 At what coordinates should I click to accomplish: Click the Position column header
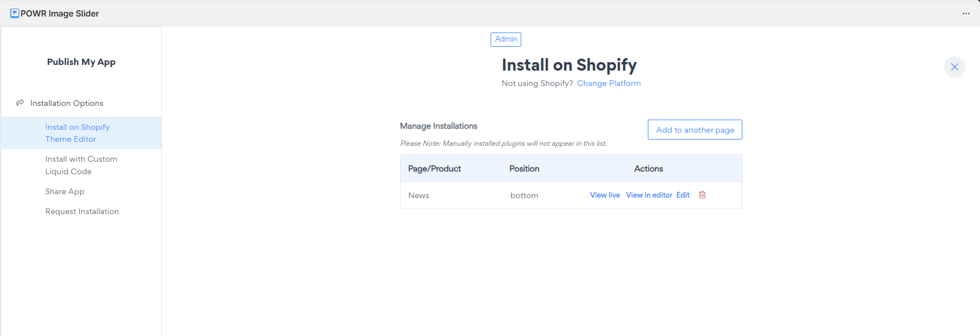tap(524, 169)
